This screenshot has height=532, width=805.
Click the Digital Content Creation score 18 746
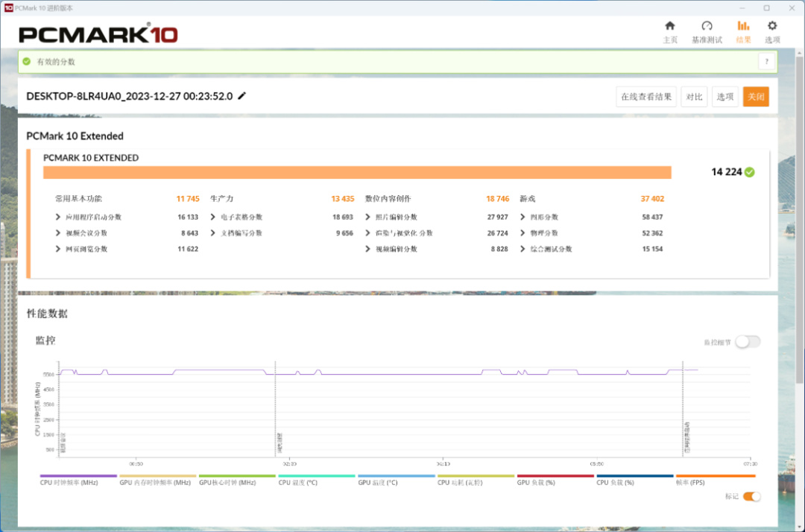(x=497, y=198)
